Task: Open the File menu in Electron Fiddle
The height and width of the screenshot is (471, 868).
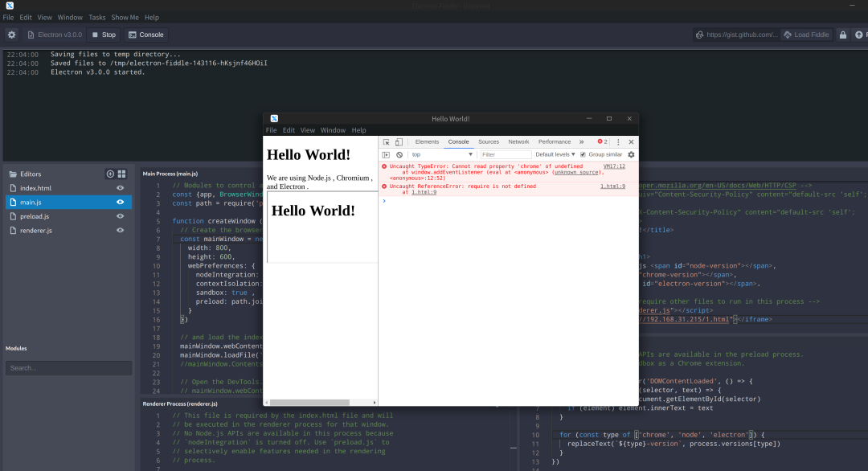Action: 8,17
